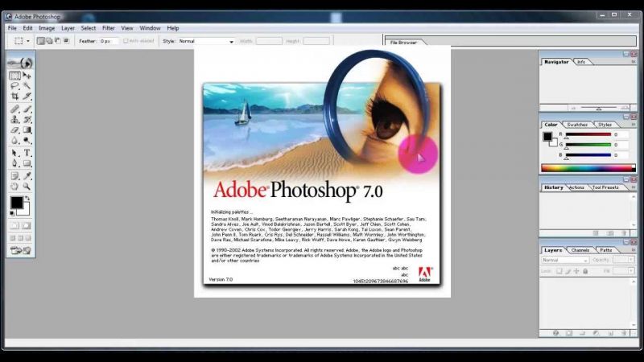644x362 pixels.
Task: Click the Jump to ImageReady button
Action: (21, 250)
